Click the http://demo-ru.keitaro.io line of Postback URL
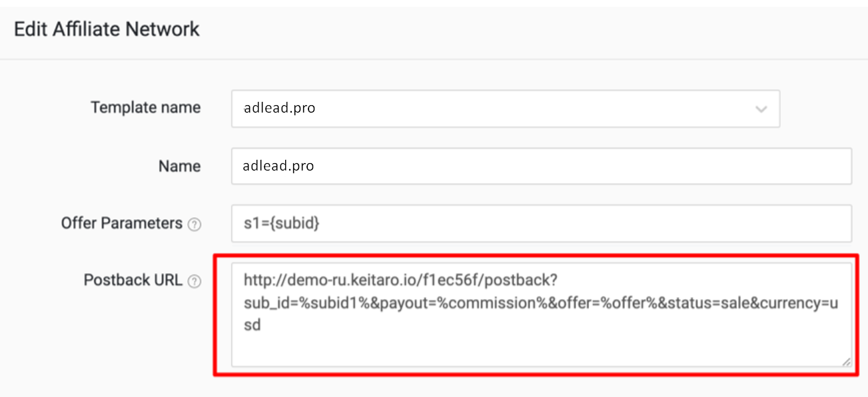 (397, 280)
